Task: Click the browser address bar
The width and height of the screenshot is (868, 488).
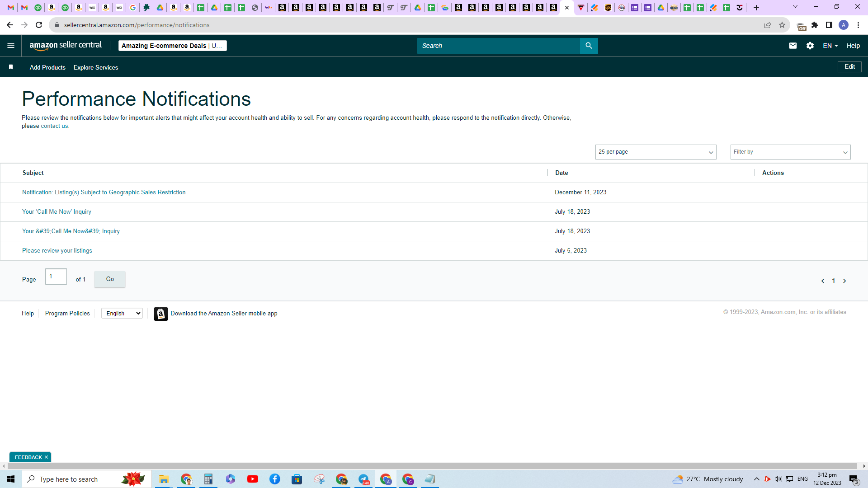Action: click(x=407, y=25)
